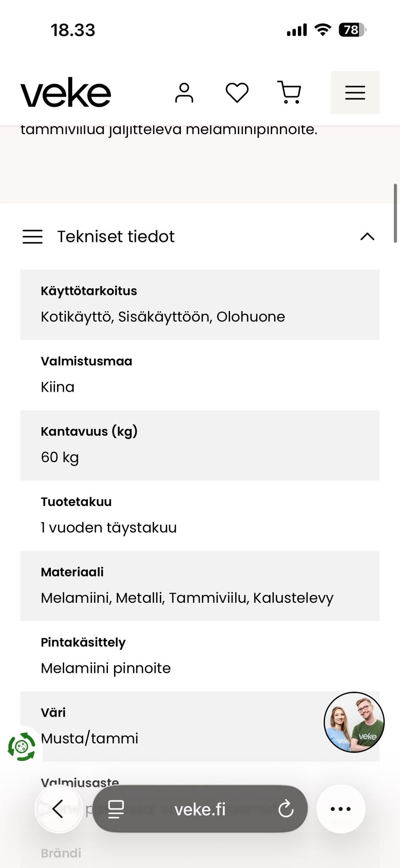This screenshot has height=868, width=400.
Task: Open the three-dot more menu in Safari
Action: tap(340, 808)
